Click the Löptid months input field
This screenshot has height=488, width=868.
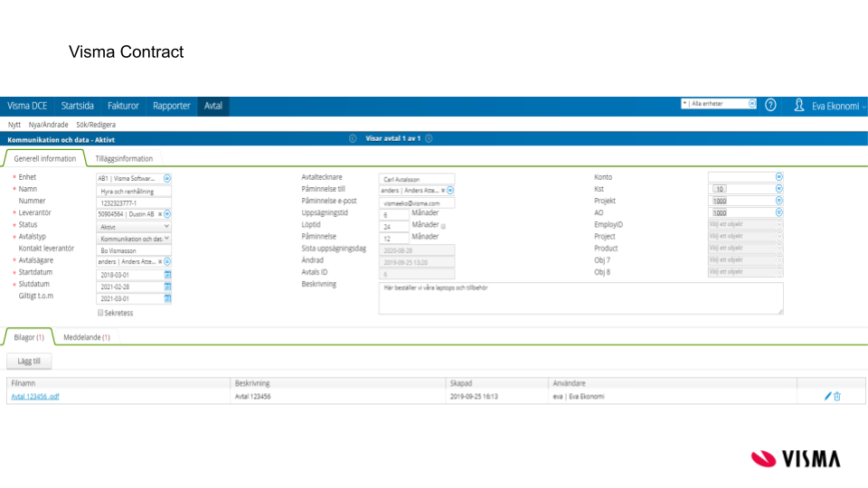[x=393, y=226]
